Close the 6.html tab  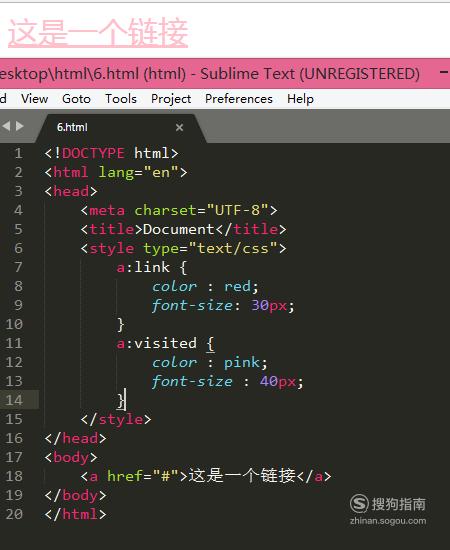(179, 127)
